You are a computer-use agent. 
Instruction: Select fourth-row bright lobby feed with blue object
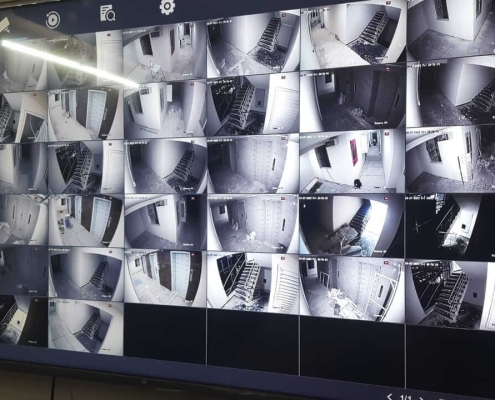[x=86, y=221]
